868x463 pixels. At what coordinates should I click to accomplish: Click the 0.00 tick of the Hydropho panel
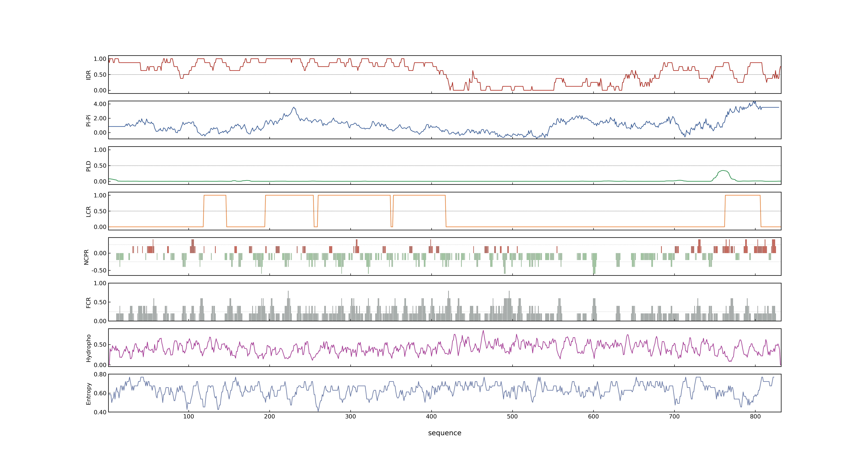[100, 365]
